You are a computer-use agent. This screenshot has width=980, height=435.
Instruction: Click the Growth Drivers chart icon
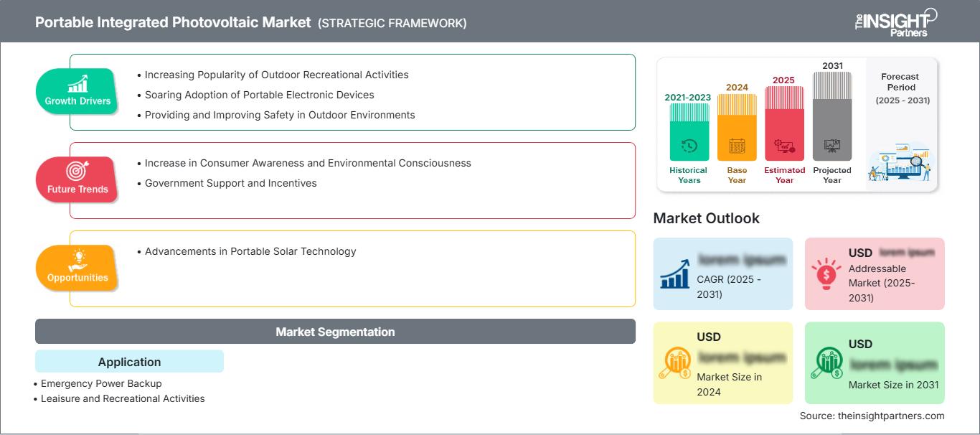point(77,84)
